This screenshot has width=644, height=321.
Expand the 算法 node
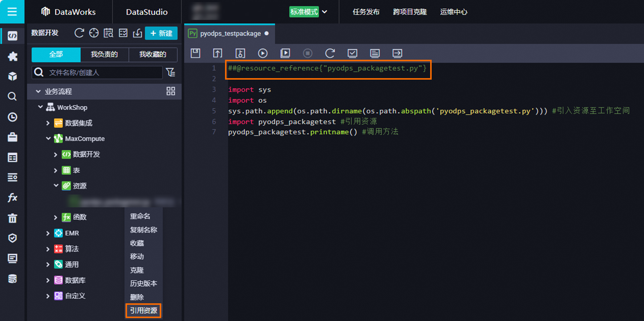(48, 249)
